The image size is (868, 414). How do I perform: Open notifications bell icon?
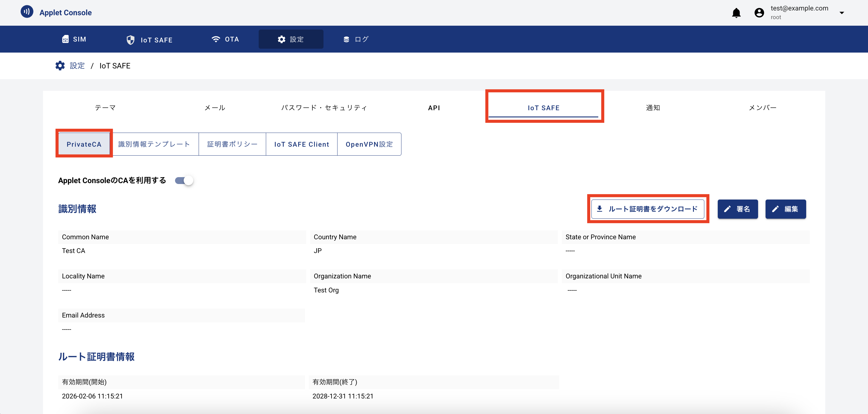(736, 13)
